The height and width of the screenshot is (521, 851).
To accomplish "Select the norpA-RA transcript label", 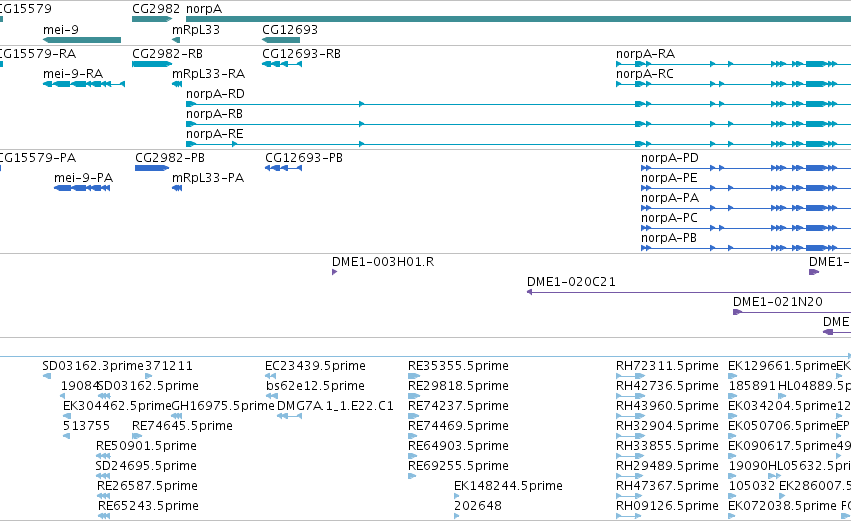I will 645,54.
